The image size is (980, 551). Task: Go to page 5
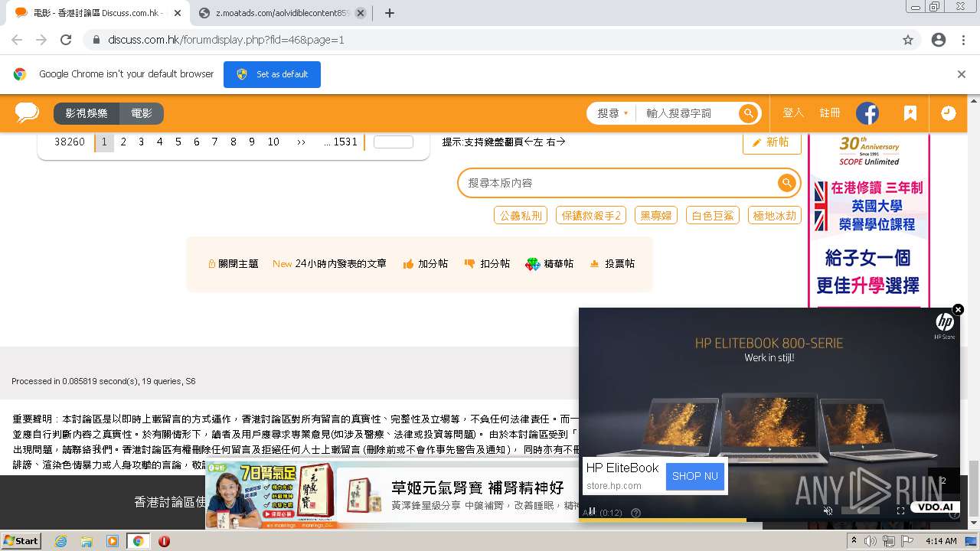pos(178,142)
